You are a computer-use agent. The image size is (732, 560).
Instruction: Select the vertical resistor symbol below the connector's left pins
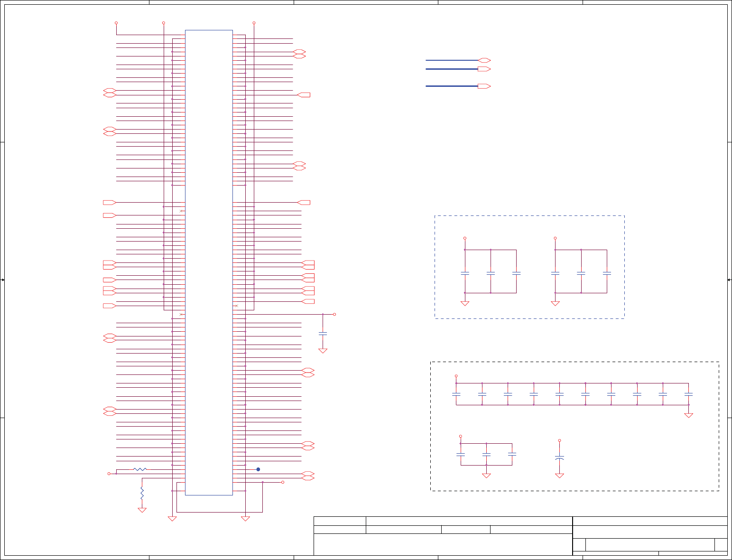(x=142, y=493)
